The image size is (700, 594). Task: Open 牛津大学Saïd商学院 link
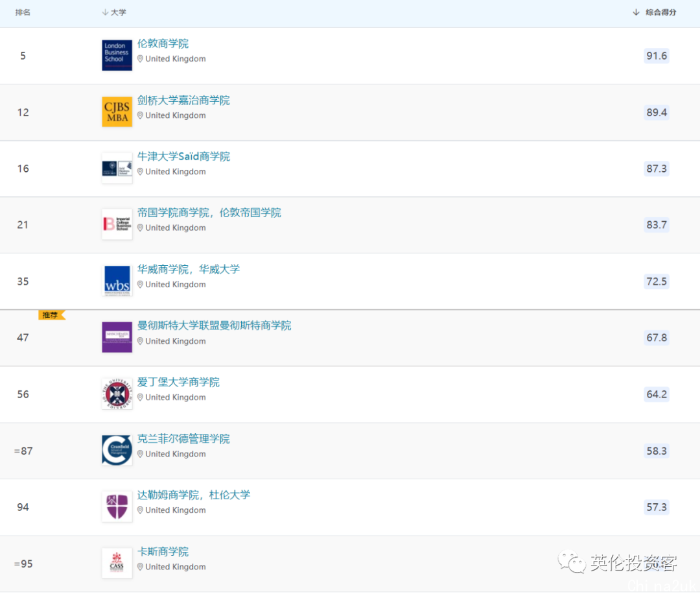pos(183,157)
